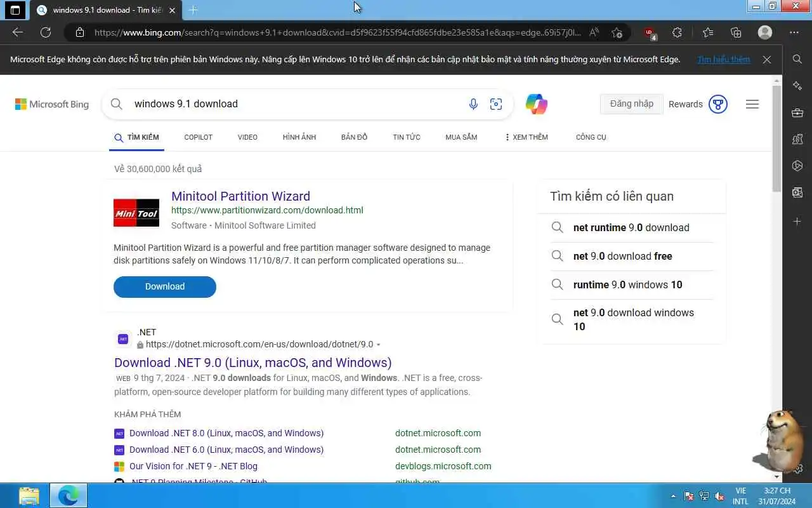Open the MiniTool logo thumbnail
Screen dimensions: 812x508
coord(136,213)
